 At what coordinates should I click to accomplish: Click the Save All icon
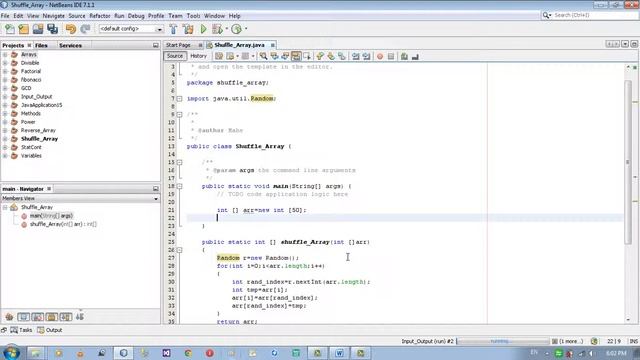point(53,29)
